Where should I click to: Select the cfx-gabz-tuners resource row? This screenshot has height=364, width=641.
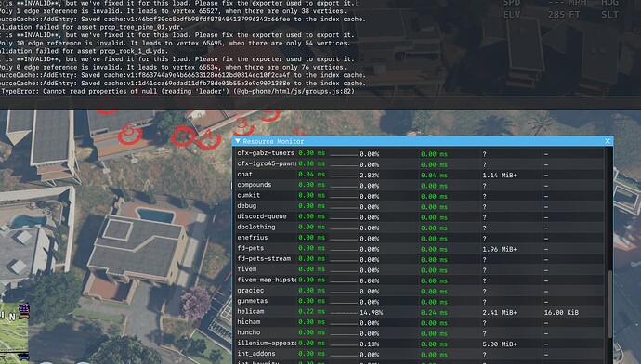(x=419, y=153)
